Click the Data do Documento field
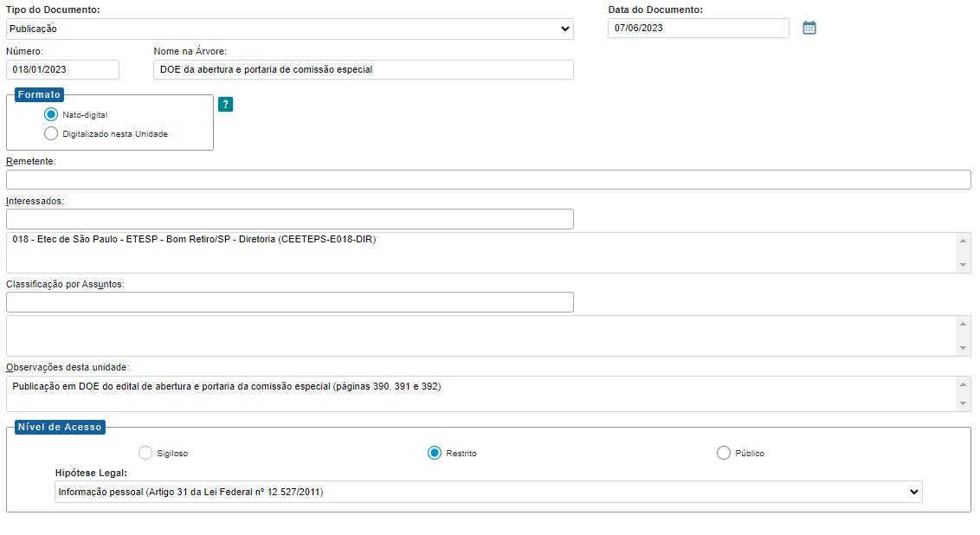980x535 pixels. coord(698,28)
